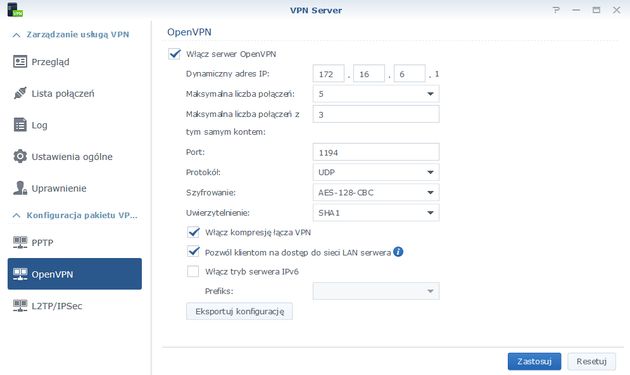
Task: Close the VPN Server window
Action: coord(616,10)
